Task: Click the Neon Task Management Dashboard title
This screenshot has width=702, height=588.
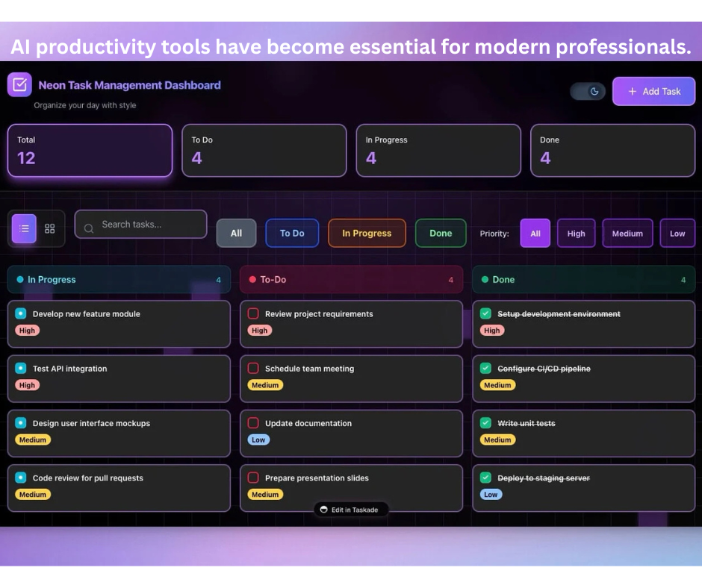Action: (x=129, y=85)
